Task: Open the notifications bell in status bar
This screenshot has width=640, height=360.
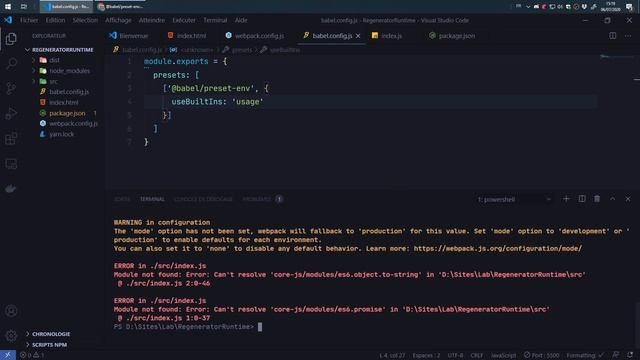Action: point(630,355)
